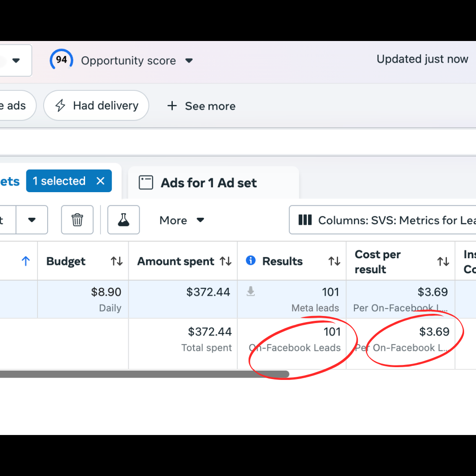Sort by Results column arrows

334,261
